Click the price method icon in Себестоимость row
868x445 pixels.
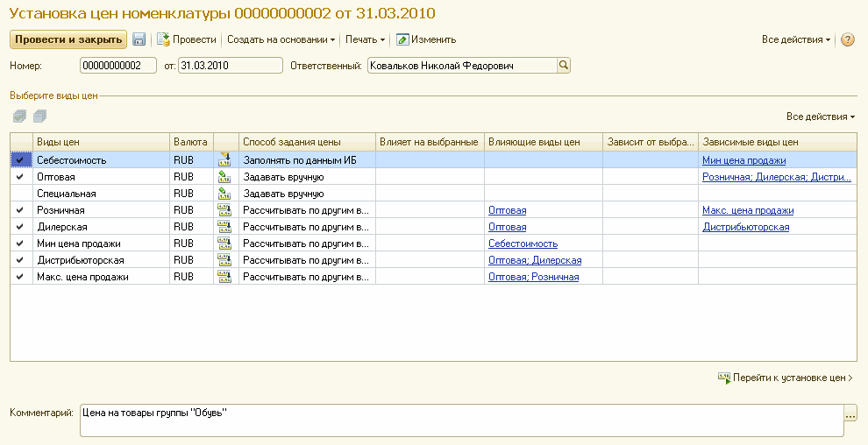point(224,159)
